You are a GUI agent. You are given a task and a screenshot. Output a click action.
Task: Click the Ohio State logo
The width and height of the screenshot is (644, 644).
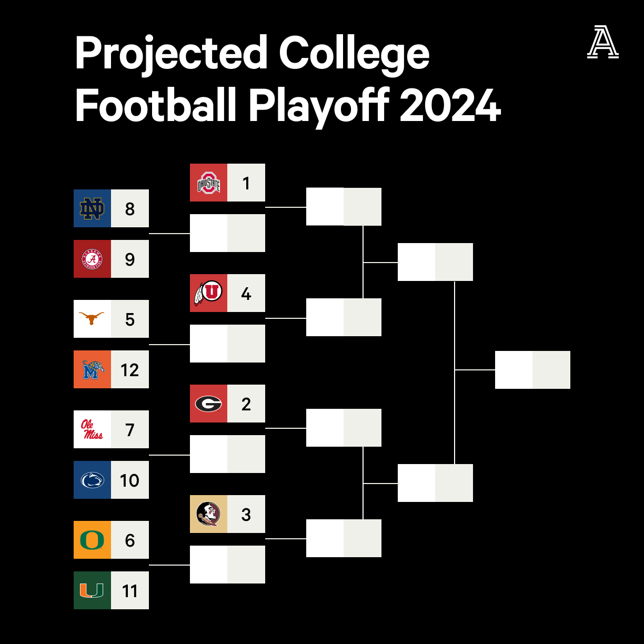[x=208, y=183]
